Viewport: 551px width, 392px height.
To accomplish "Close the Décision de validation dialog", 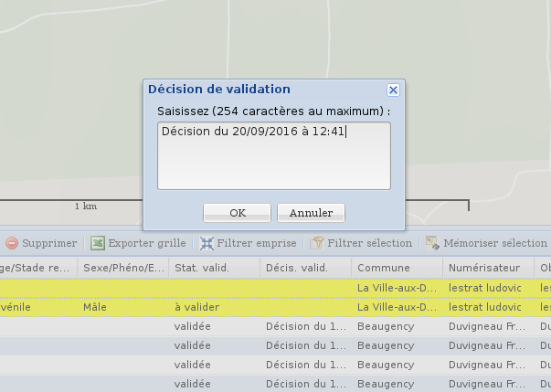I will (x=393, y=90).
